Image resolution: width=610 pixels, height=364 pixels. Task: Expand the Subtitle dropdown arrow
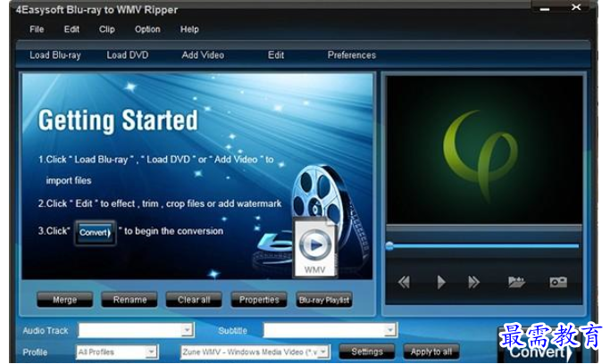pyautogui.click(x=390, y=330)
